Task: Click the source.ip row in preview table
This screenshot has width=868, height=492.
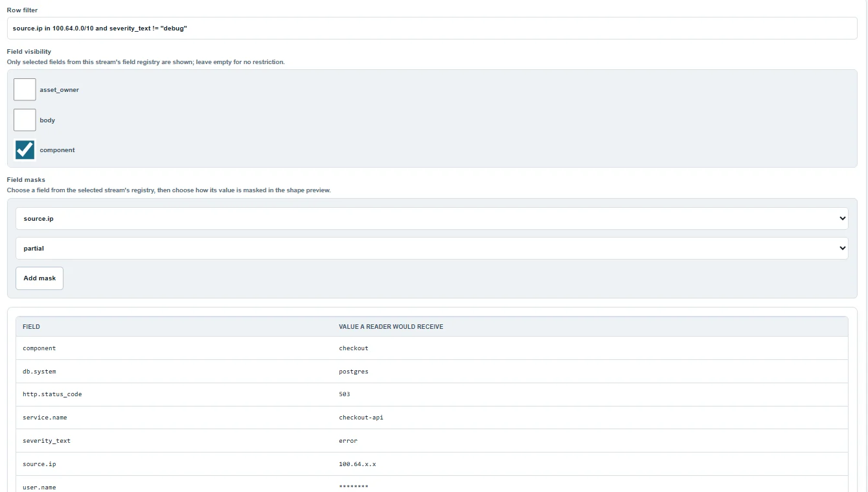Action: pyautogui.click(x=432, y=464)
